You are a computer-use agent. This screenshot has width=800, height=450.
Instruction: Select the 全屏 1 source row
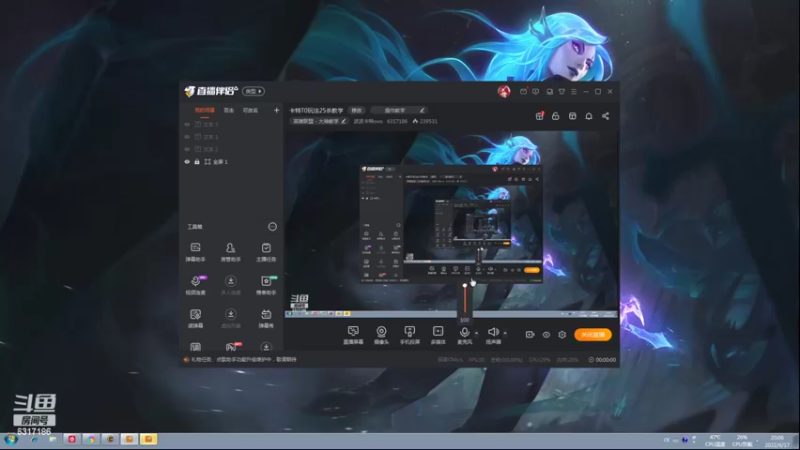(232, 162)
